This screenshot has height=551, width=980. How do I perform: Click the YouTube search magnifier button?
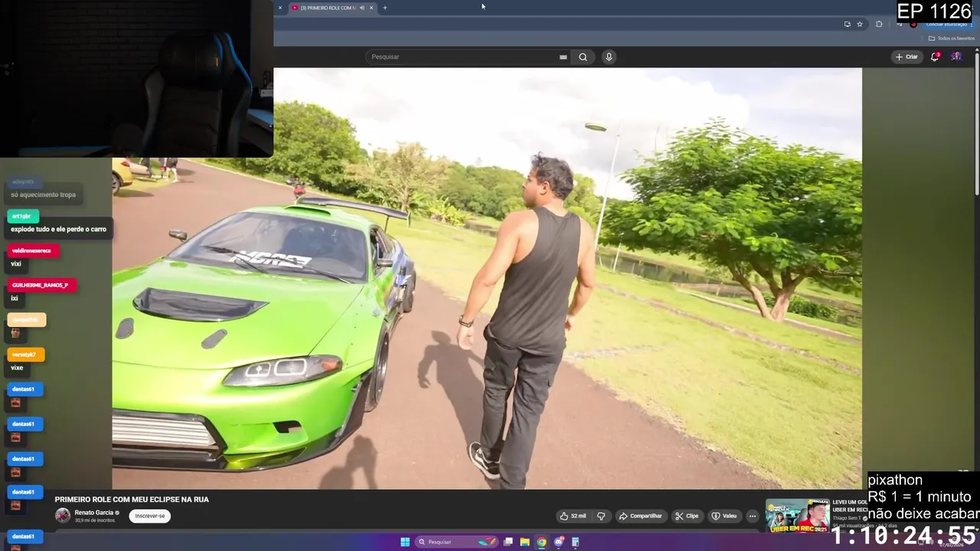click(583, 57)
